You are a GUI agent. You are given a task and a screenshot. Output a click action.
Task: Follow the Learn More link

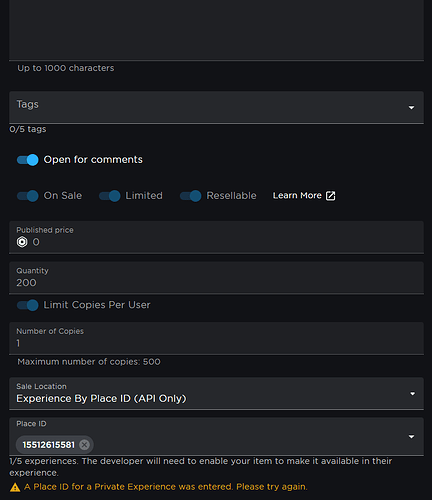pyautogui.click(x=297, y=196)
